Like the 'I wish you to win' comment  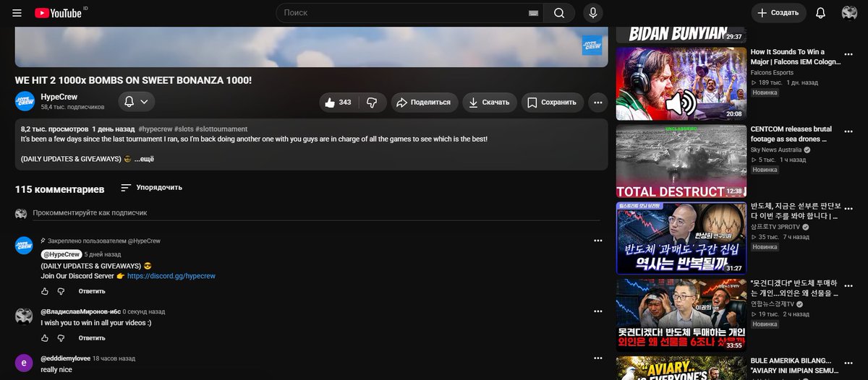pos(45,337)
